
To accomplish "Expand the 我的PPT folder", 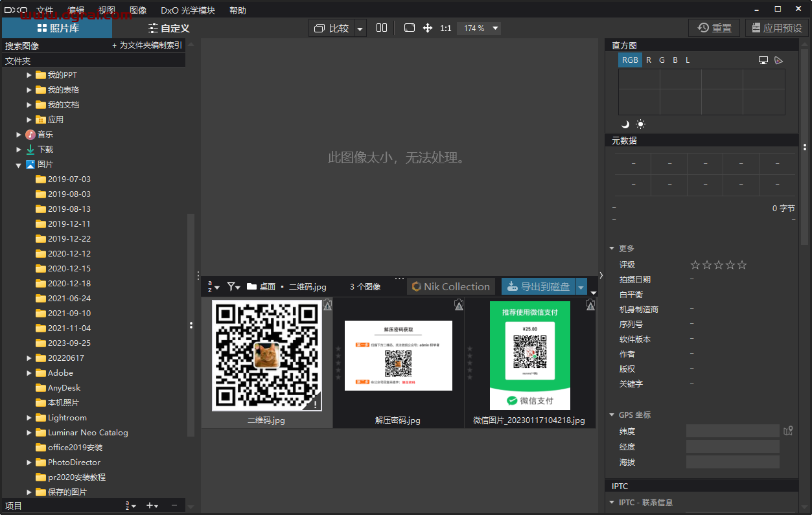I will (29, 75).
